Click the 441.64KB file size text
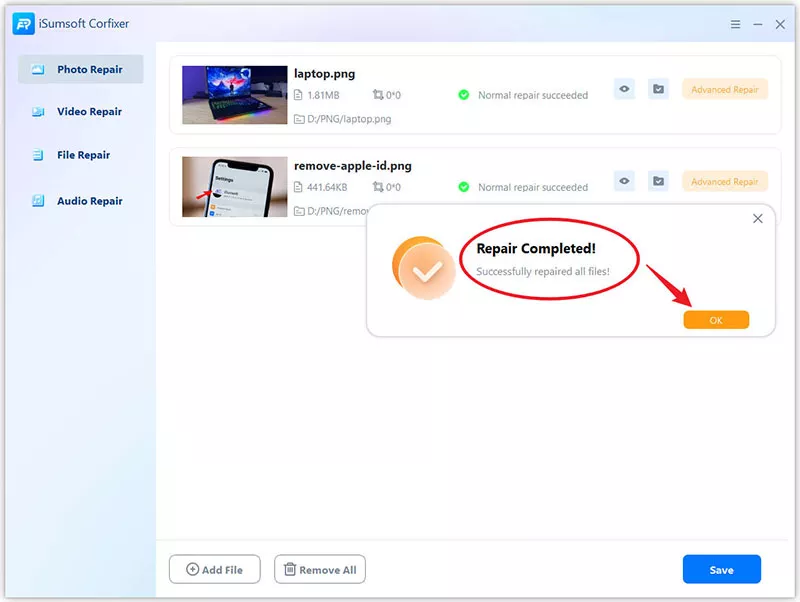The height and width of the screenshot is (602, 800). [x=327, y=187]
